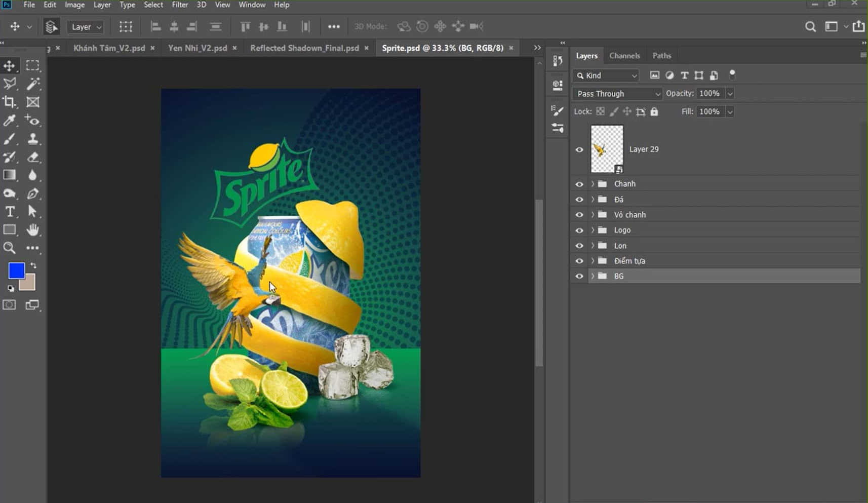
Task: Hide the Layer 29 layer
Action: 579,149
